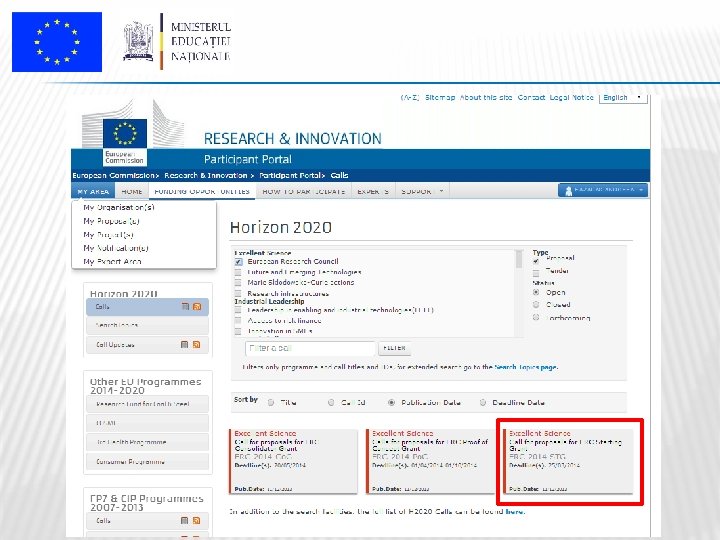720x540 pixels.
Task: Select My Organisation(s) menu item
Action: tap(118, 207)
